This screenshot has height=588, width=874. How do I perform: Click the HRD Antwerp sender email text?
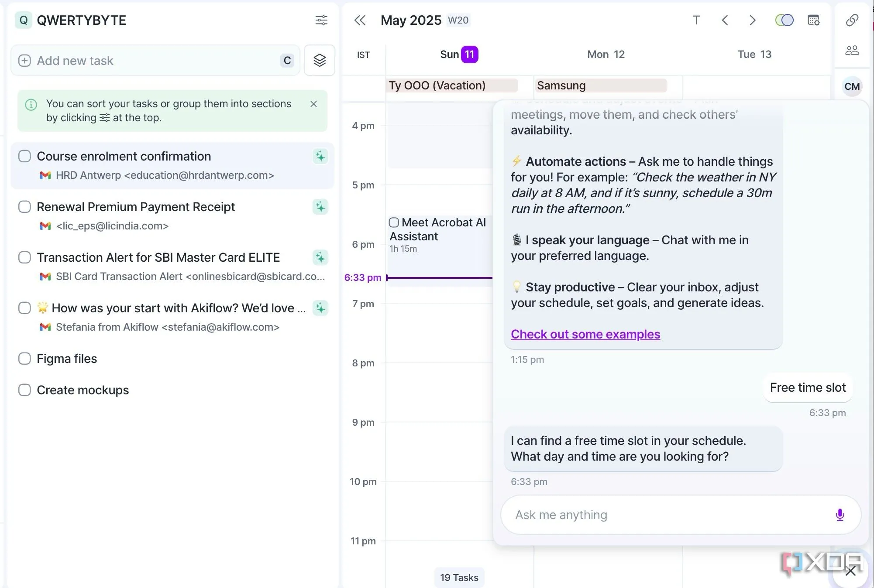(x=165, y=175)
